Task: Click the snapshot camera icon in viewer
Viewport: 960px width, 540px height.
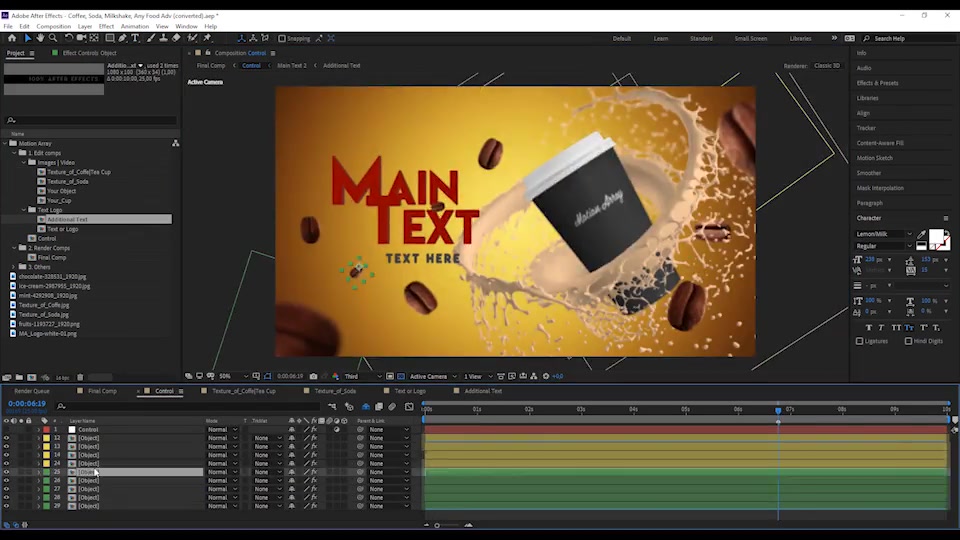Action: (x=314, y=376)
